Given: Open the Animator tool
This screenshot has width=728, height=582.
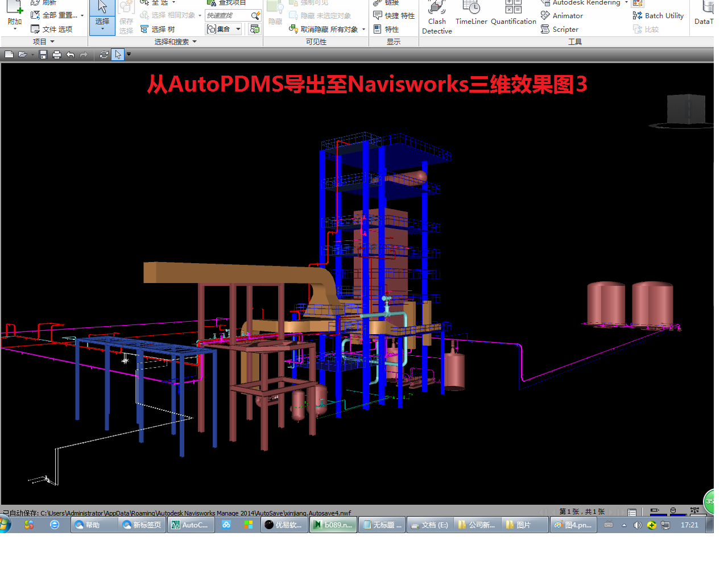Looking at the screenshot, I should 562,15.
